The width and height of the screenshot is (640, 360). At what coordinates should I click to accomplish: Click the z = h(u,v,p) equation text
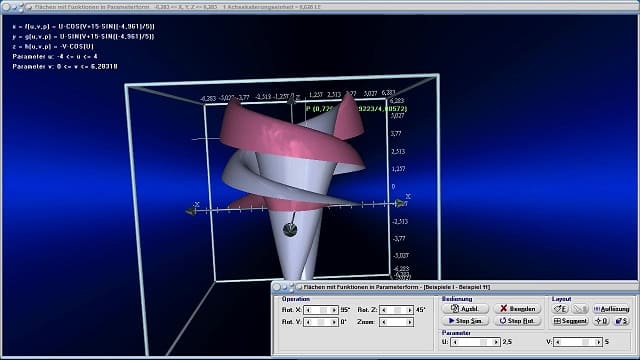point(53,47)
